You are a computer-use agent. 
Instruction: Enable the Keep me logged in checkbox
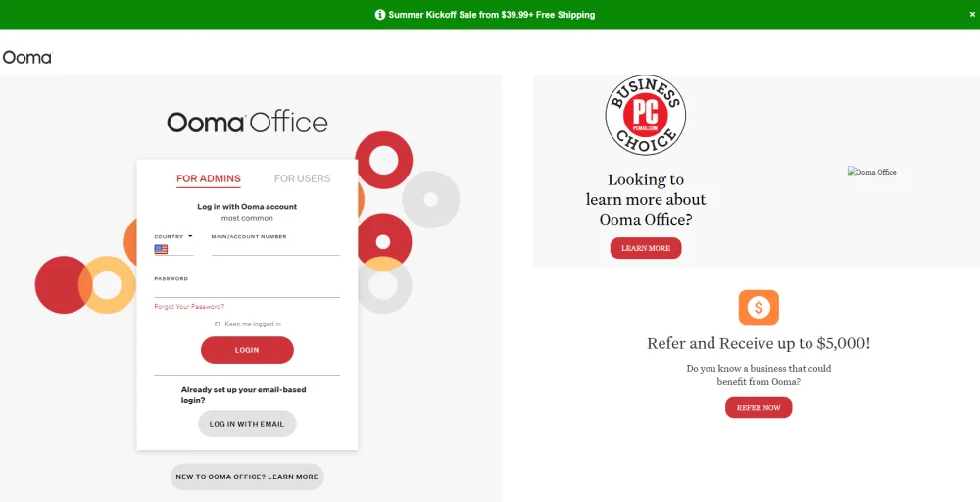pos(218,324)
